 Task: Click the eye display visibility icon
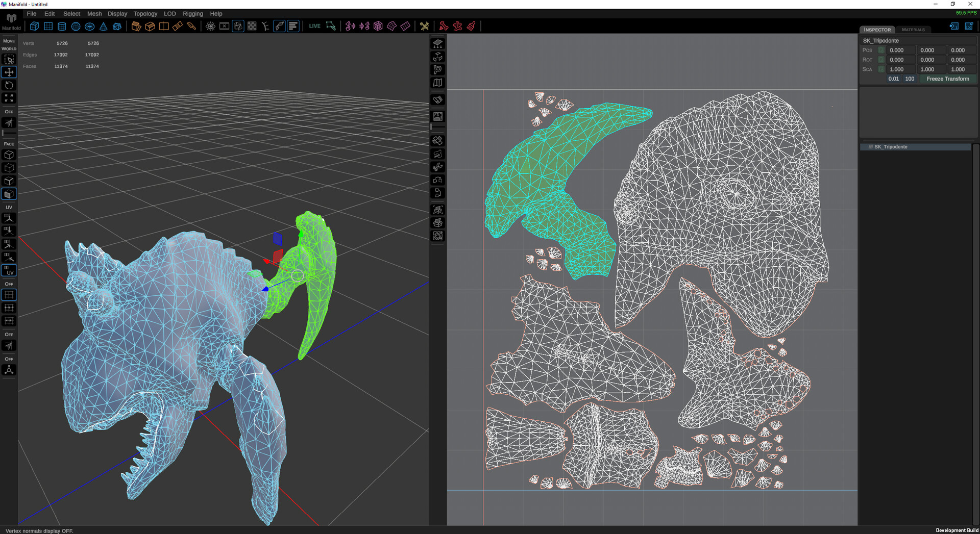coord(210,26)
